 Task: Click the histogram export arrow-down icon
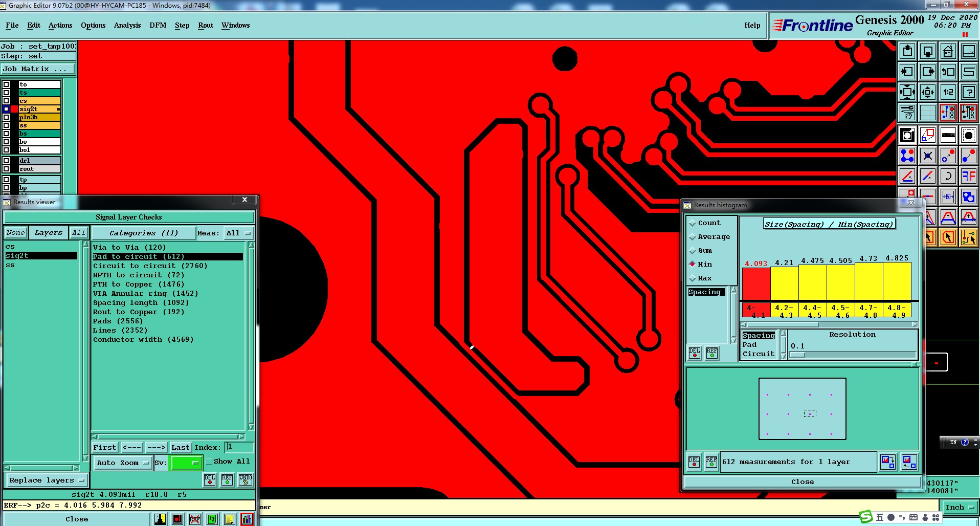[x=888, y=462]
